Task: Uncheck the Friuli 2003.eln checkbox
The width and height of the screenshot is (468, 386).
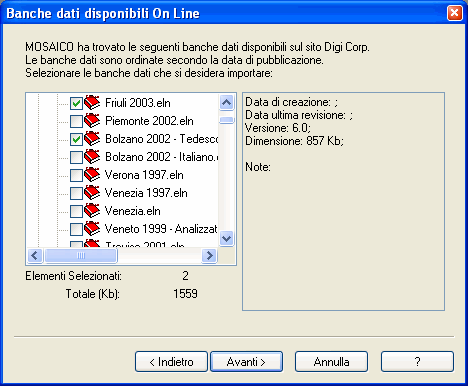Action: click(76, 103)
